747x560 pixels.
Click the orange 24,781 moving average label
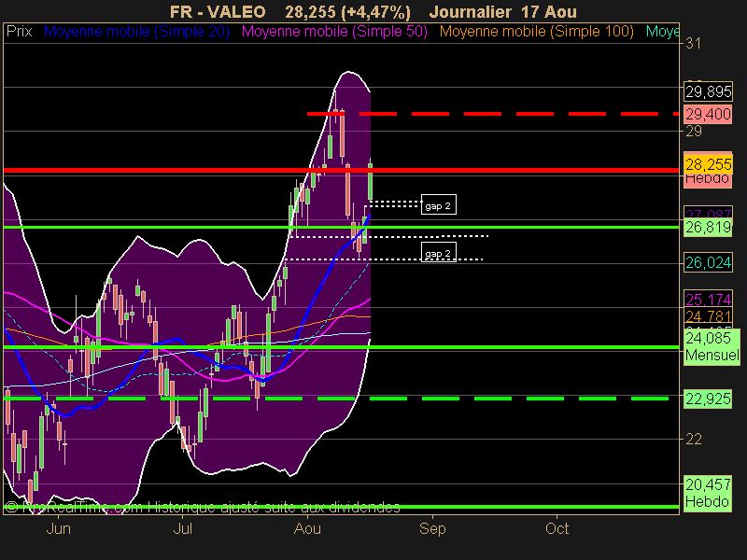(708, 316)
